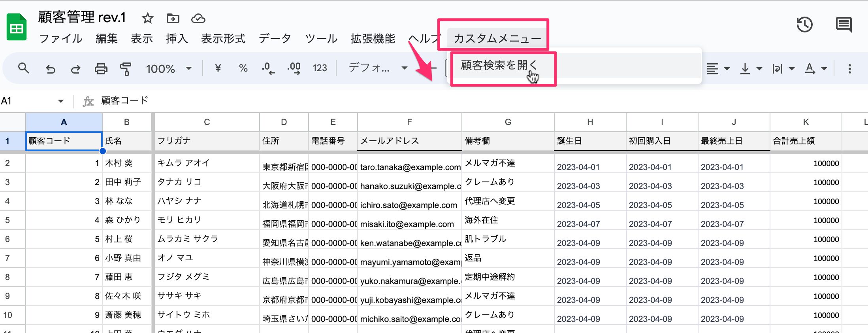The height and width of the screenshot is (333, 868).
Task: Open 拡張機能 menu
Action: [x=373, y=38]
